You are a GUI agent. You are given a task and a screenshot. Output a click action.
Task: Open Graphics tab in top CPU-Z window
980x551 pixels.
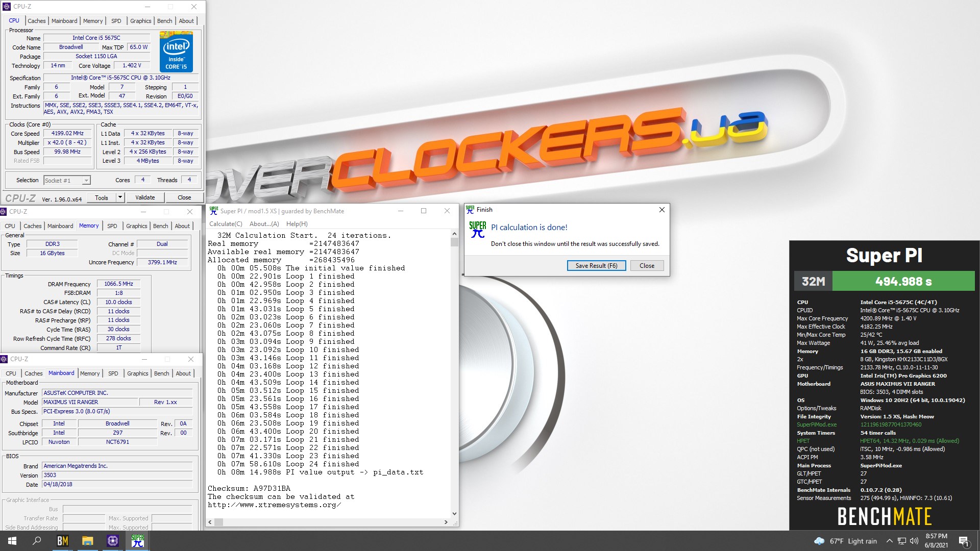[x=140, y=21]
